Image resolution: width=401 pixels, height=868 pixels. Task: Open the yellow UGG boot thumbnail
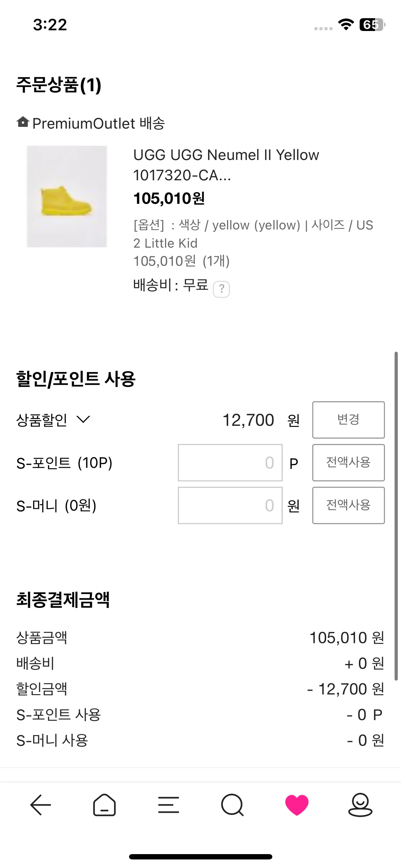[x=67, y=196]
